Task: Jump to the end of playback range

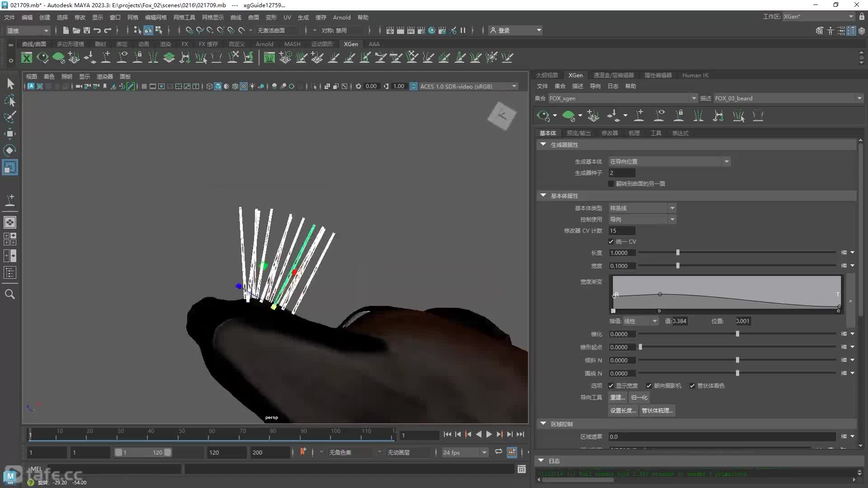Action: point(520,434)
